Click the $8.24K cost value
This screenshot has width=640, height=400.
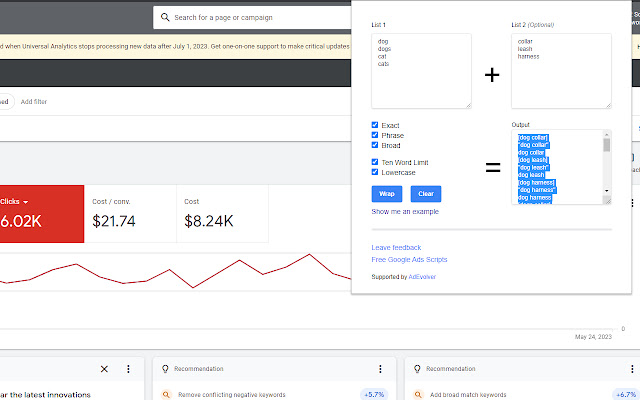coord(209,221)
